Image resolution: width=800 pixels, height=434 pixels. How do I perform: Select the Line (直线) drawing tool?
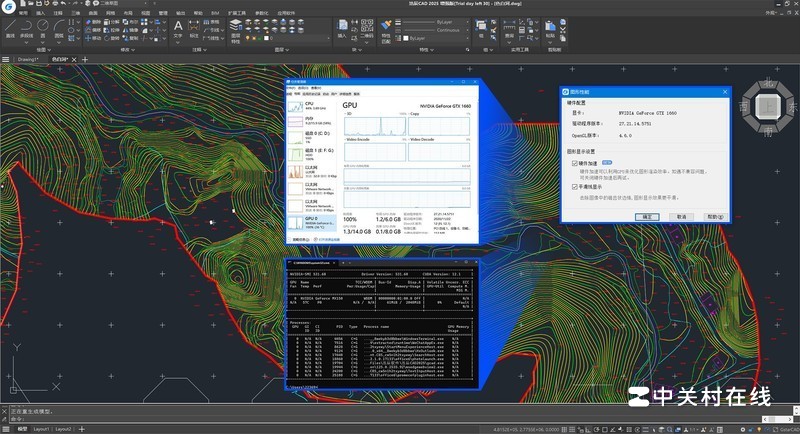(11, 26)
